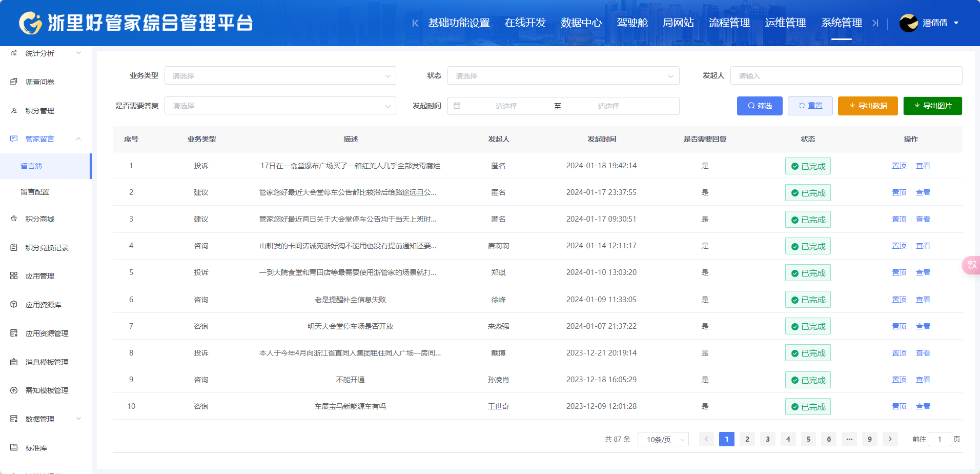Viewport: 980px width, 474px height.
Task: Click the 积分兑换记录 sidebar icon
Action: click(x=14, y=247)
